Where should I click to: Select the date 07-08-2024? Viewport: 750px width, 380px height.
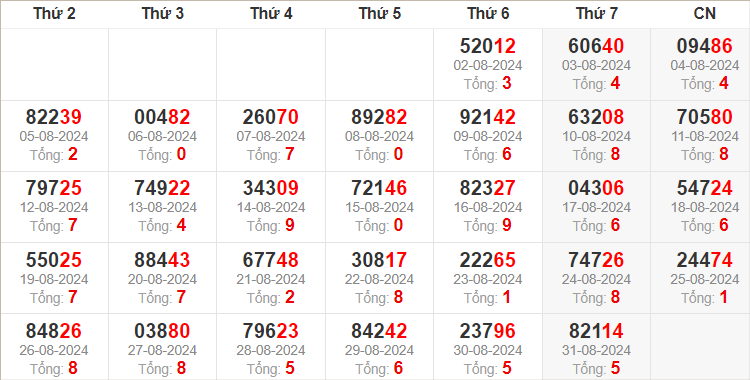pyautogui.click(x=271, y=136)
